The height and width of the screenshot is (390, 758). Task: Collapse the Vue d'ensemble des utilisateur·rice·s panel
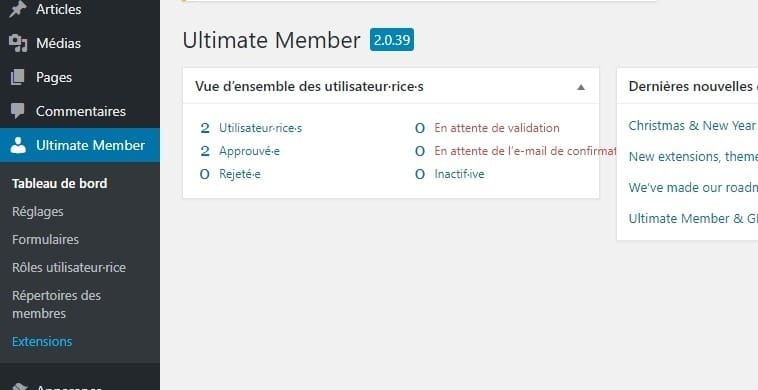point(581,87)
